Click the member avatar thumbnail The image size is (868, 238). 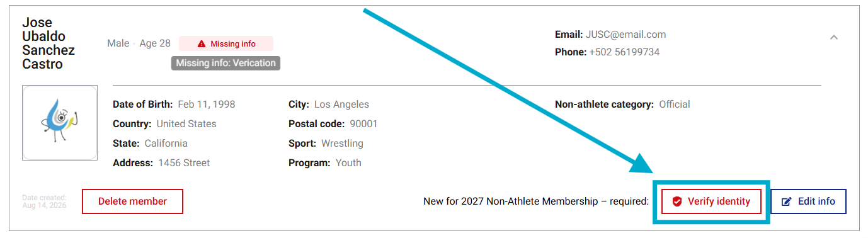pos(60,123)
